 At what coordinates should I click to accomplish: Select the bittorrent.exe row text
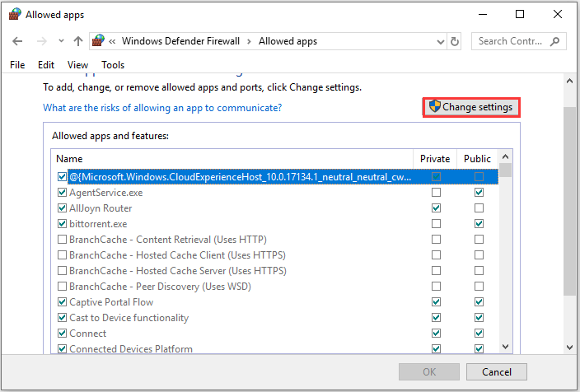(x=98, y=224)
